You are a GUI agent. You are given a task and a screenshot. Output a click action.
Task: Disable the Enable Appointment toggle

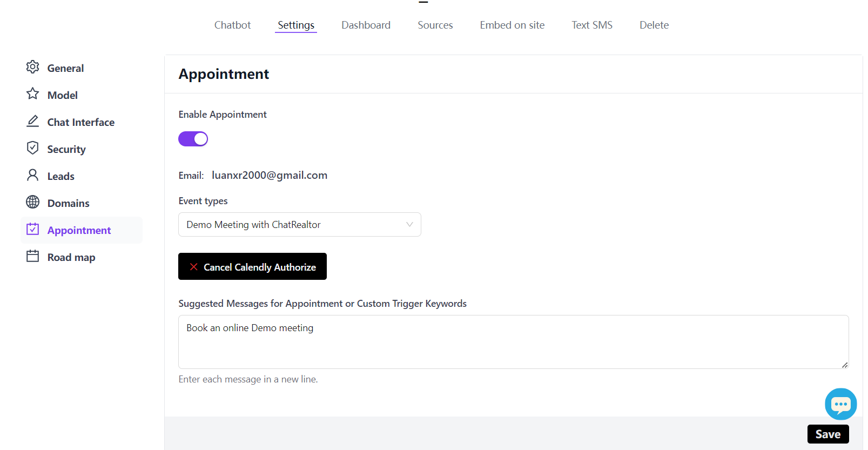pos(193,139)
